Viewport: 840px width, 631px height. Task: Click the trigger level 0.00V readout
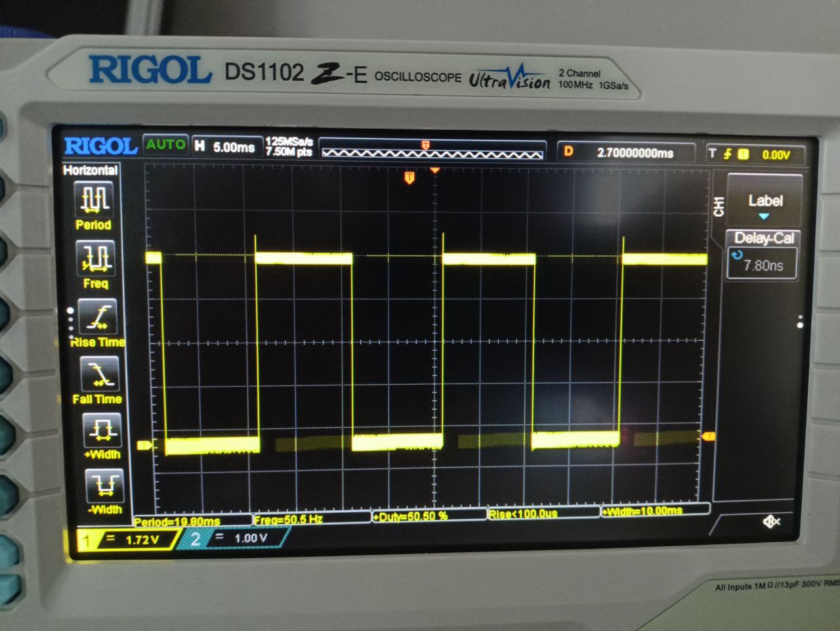pos(776,155)
